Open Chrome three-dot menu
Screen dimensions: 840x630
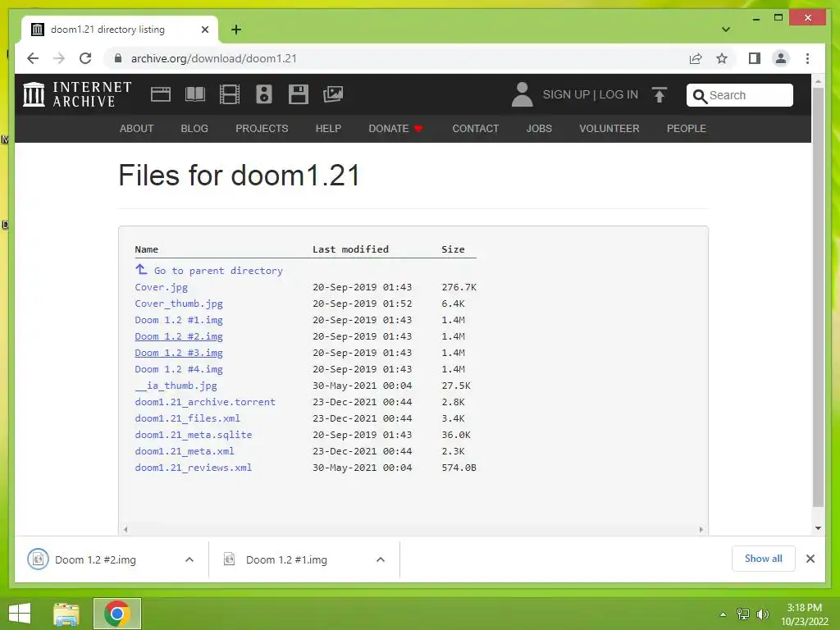tap(807, 58)
